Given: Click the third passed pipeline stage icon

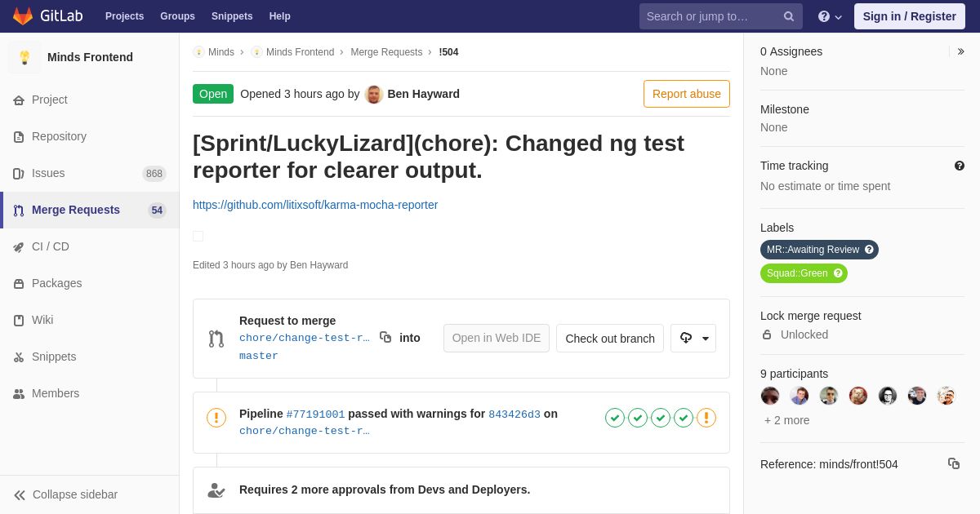Looking at the screenshot, I should 661,418.
